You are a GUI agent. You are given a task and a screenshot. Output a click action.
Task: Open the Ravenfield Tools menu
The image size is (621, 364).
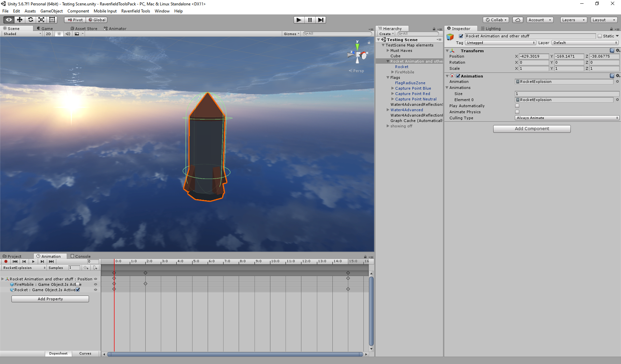click(x=136, y=11)
